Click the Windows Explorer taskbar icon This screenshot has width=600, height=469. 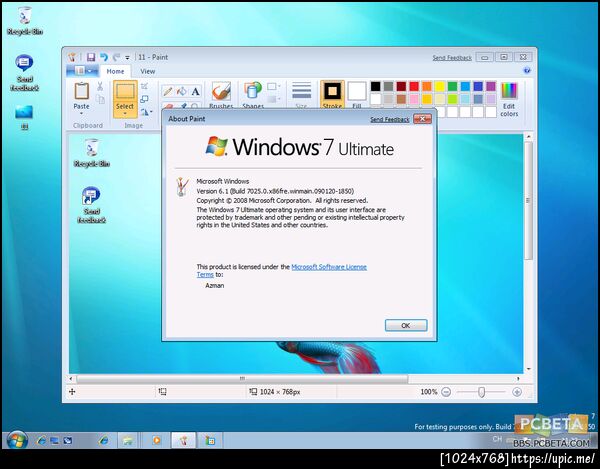click(128, 440)
